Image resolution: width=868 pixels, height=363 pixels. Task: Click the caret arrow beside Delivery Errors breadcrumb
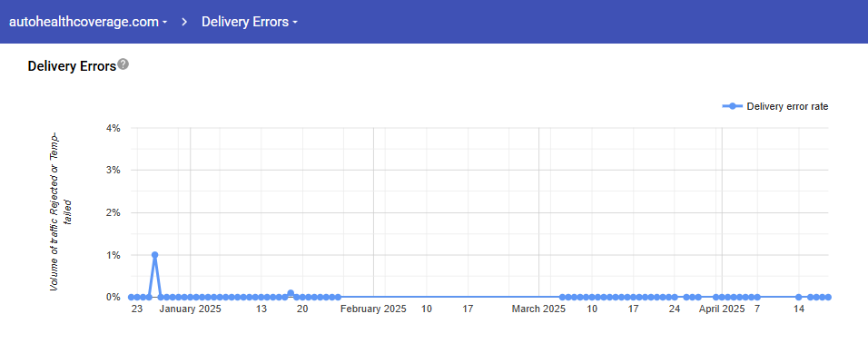point(296,23)
